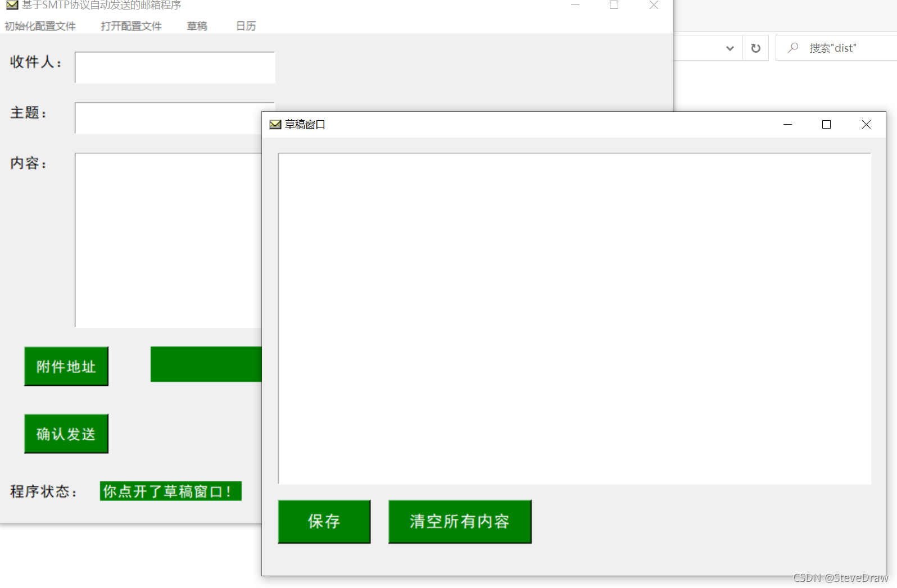The width and height of the screenshot is (897, 588).
Task: Close the 草稿窗口 window
Action: 866,124
